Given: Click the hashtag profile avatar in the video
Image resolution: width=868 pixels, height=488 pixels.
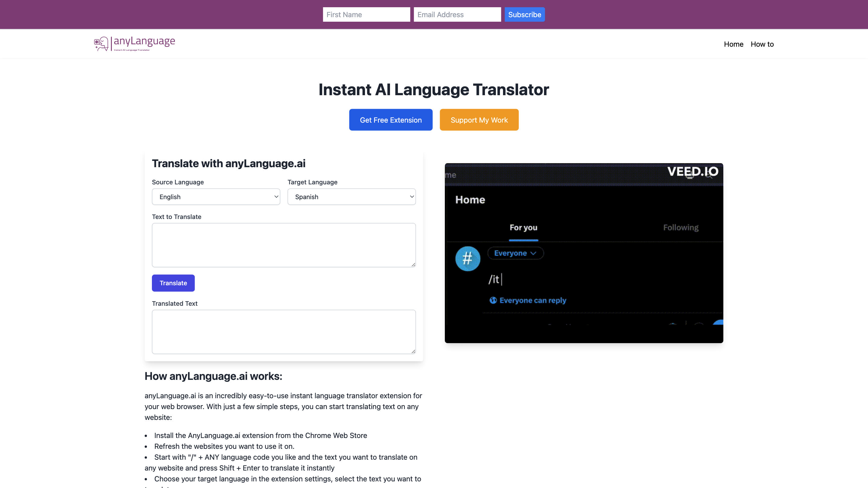Looking at the screenshot, I should pyautogui.click(x=468, y=258).
